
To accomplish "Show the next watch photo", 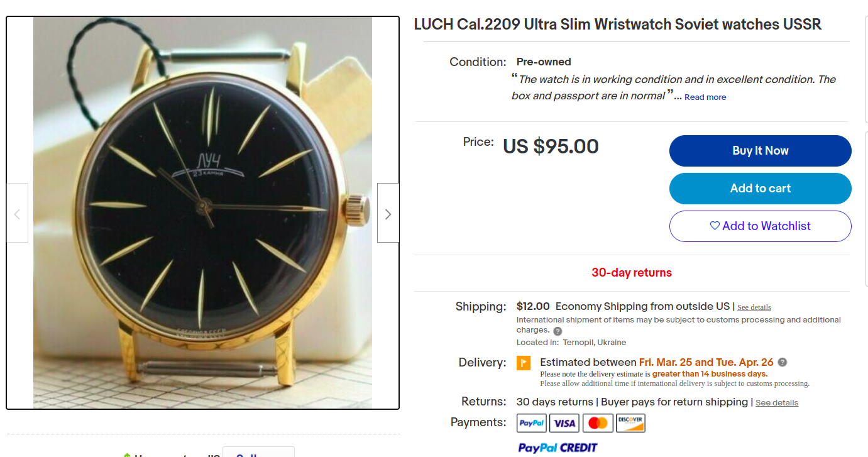I will pos(388,213).
